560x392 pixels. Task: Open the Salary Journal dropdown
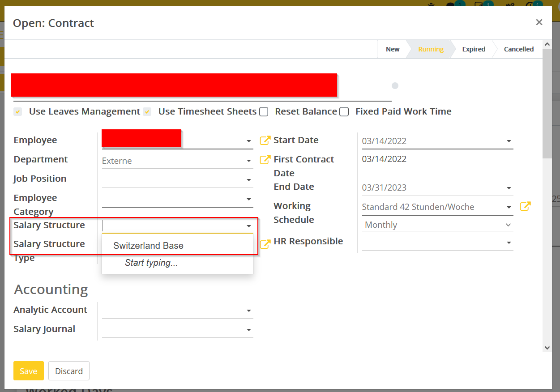[177, 329]
